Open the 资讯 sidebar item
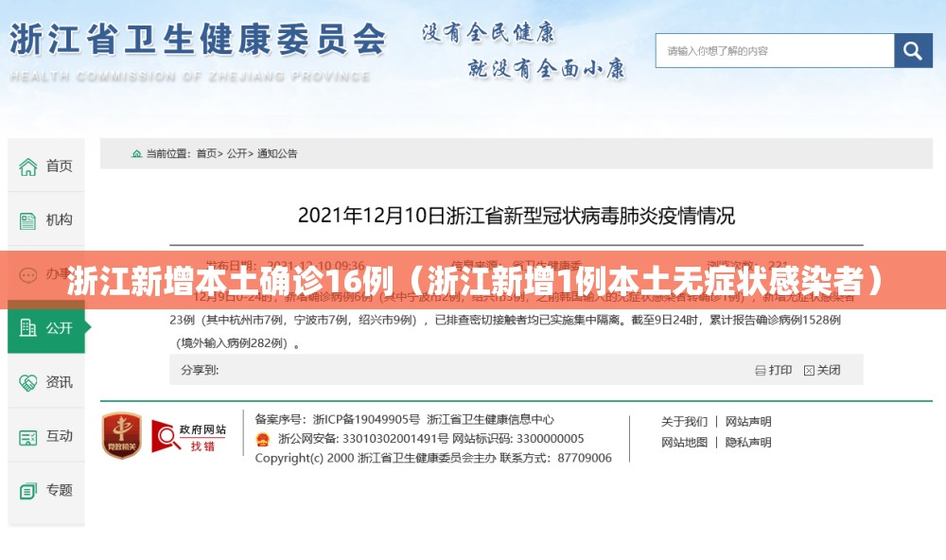Image resolution: width=946 pixels, height=560 pixels. 45,382
